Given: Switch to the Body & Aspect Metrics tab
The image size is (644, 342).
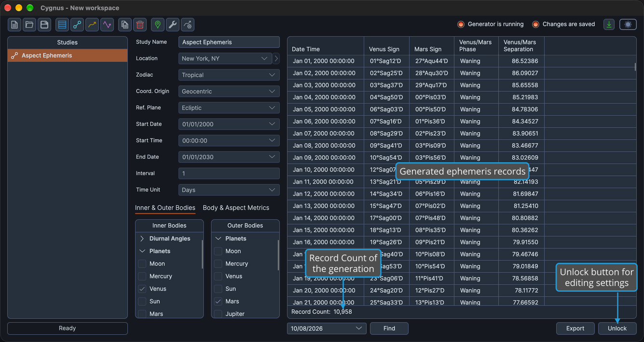Looking at the screenshot, I should point(236,208).
